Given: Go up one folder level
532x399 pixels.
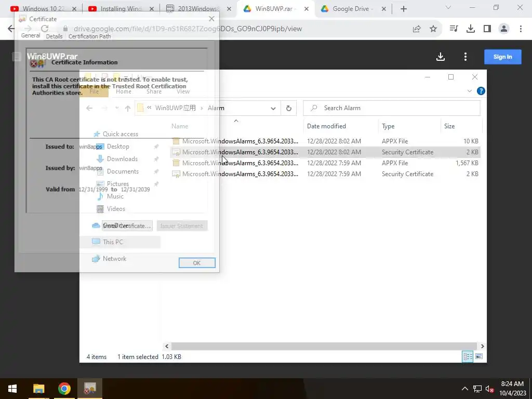Looking at the screenshot, I should pyautogui.click(x=128, y=108).
